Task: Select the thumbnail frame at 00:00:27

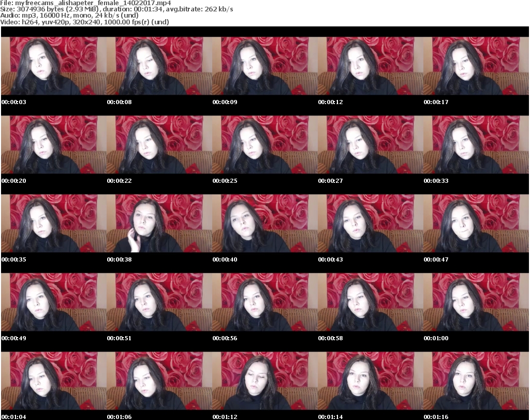Action: tap(371, 144)
